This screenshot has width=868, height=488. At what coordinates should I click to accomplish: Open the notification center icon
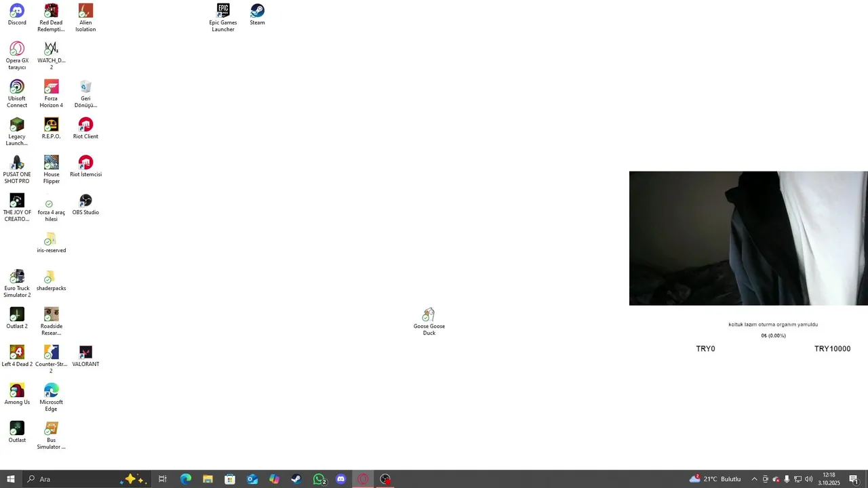pos(854,479)
